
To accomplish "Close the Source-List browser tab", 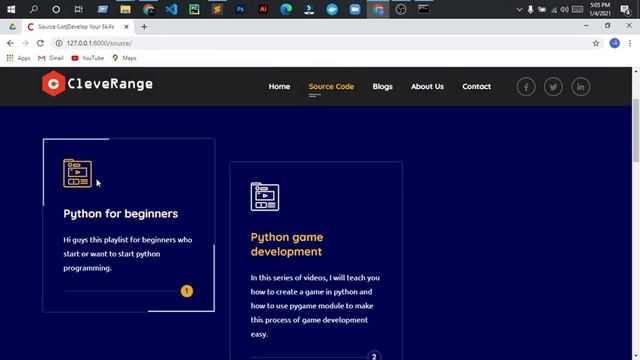I will (126, 27).
